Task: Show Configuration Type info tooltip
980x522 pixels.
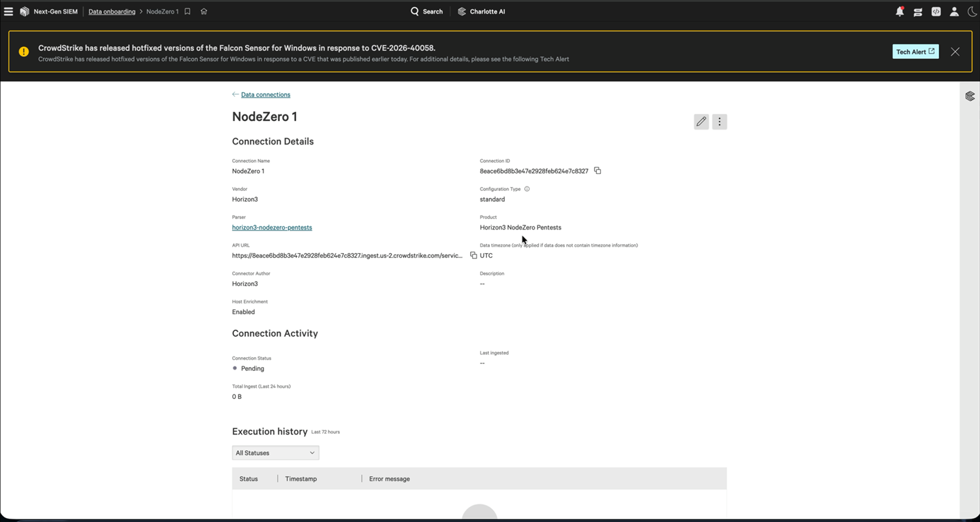Action: tap(527, 189)
